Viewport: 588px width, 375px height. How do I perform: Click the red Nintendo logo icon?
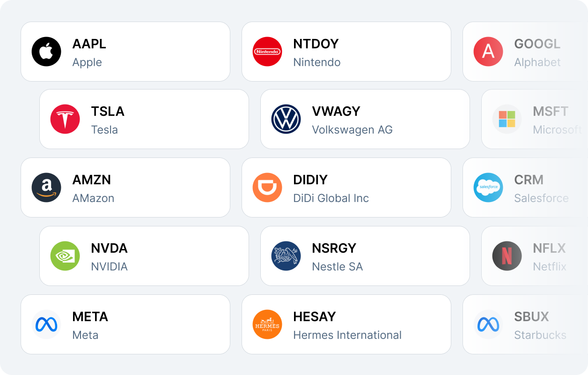(x=267, y=52)
